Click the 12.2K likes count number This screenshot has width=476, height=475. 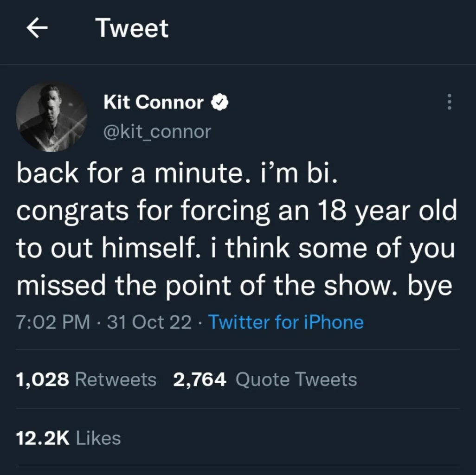[43, 438]
